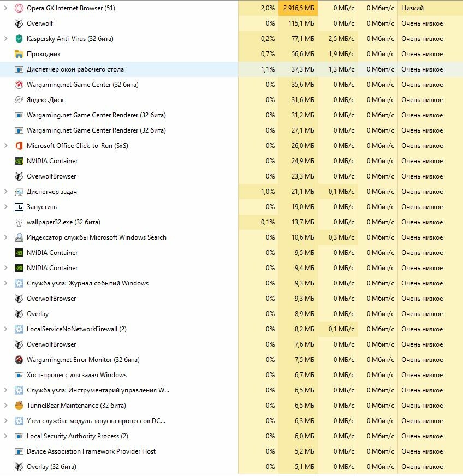
Task: Click the wallpaper32.exe icon
Action: pos(19,222)
